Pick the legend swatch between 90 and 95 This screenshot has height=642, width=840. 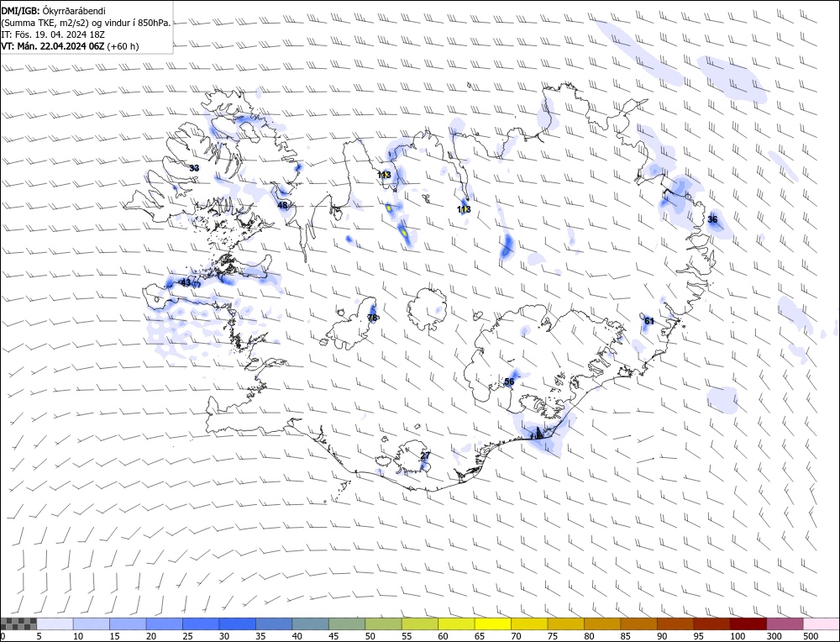click(675, 624)
